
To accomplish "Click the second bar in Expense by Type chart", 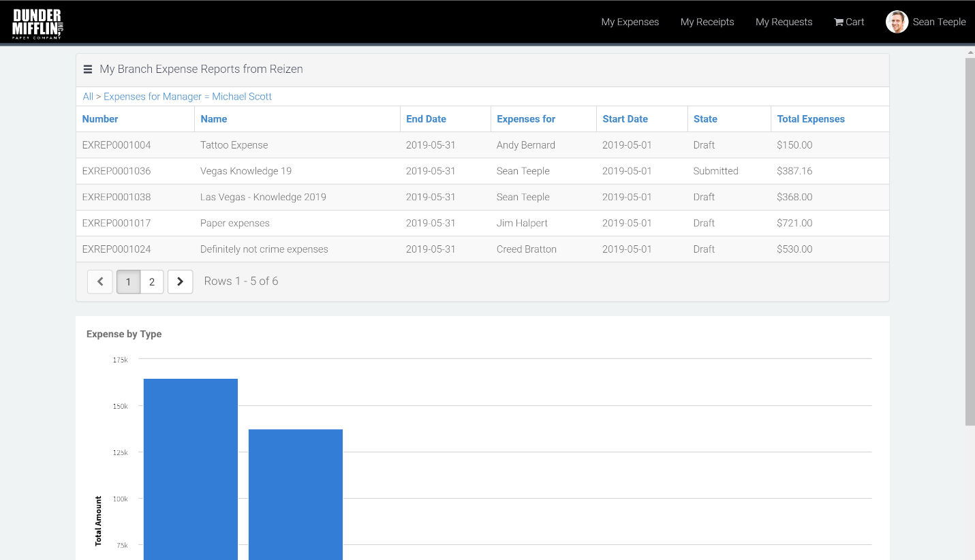I will coord(296,495).
